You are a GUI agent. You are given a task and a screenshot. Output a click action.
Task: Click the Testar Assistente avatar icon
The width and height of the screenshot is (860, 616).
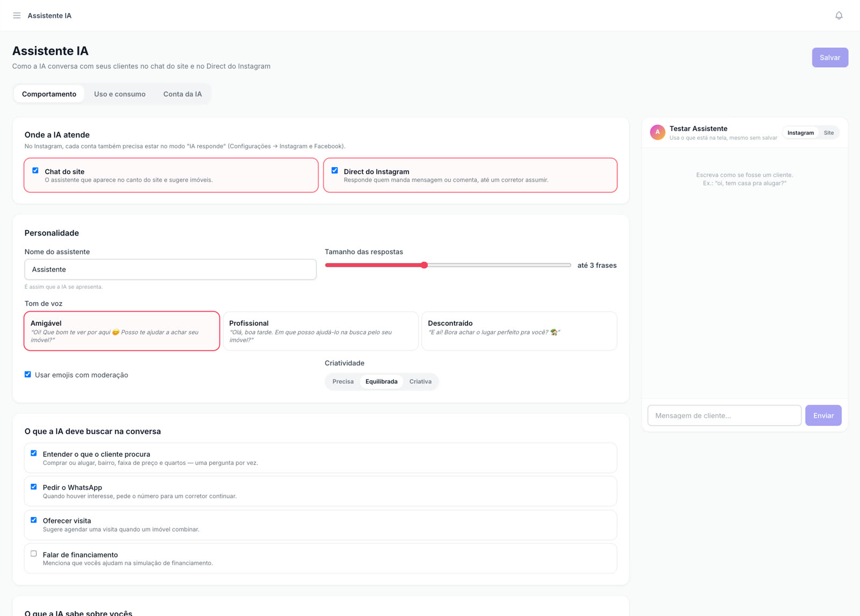tap(657, 132)
